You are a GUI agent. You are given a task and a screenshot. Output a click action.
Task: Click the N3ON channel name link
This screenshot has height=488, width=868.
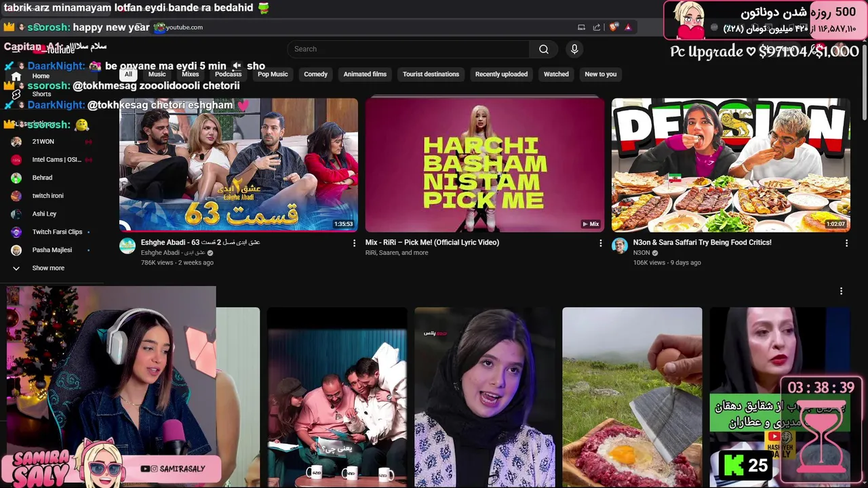[641, 253]
